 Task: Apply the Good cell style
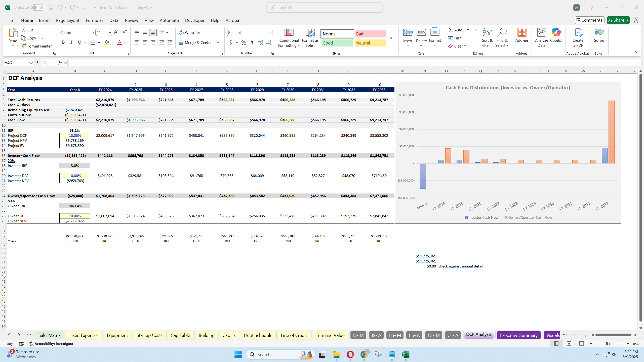[x=337, y=43]
